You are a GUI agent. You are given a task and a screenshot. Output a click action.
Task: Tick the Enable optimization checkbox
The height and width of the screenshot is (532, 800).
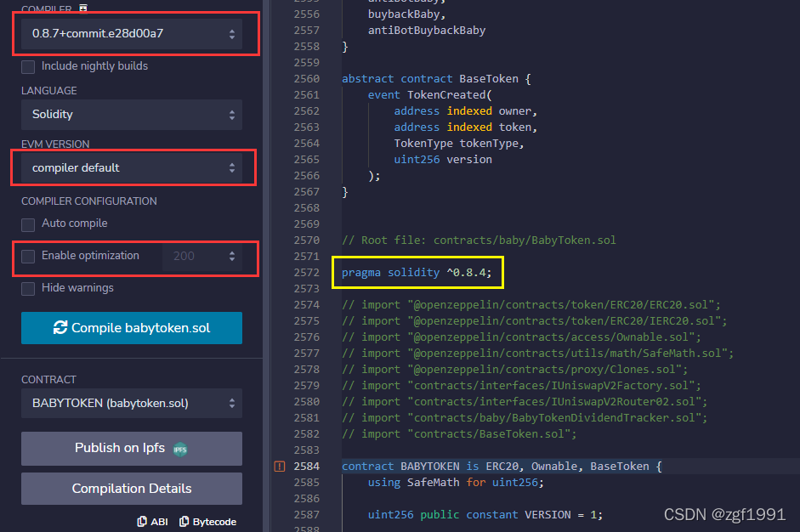tap(28, 256)
